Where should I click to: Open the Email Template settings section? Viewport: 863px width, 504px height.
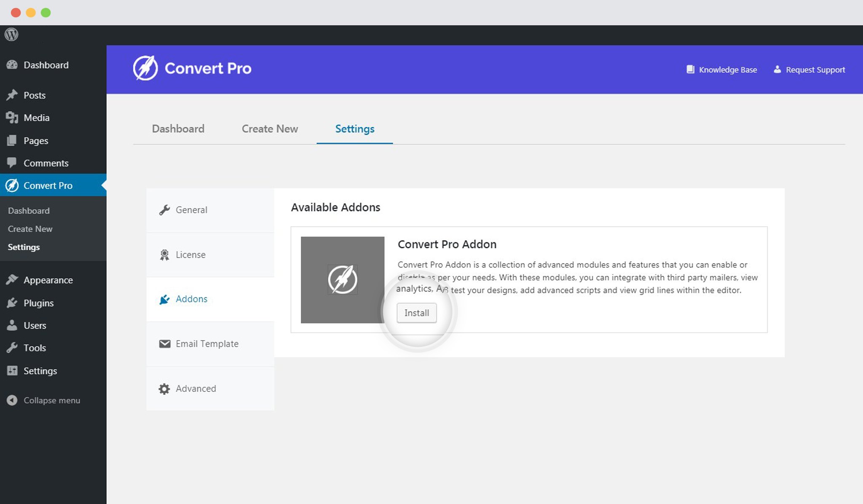point(210,344)
